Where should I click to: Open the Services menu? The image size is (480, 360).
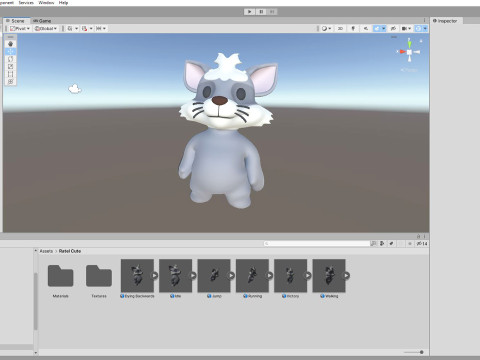(26, 3)
